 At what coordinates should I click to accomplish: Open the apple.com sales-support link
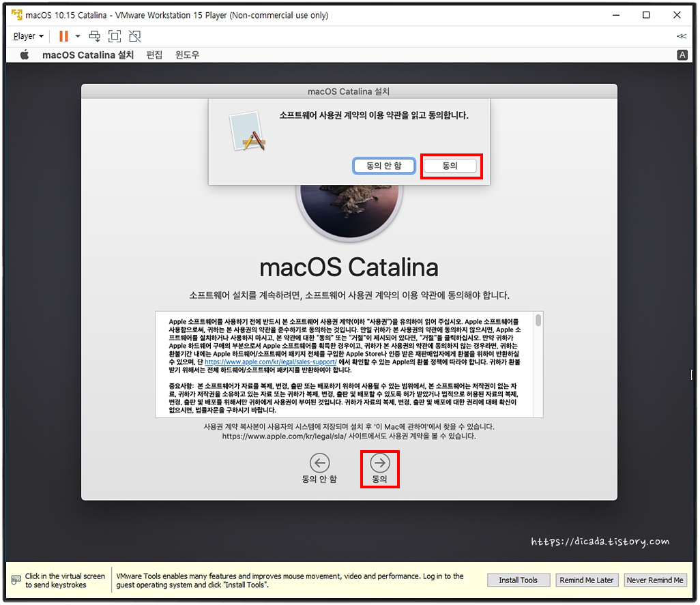coord(271,361)
